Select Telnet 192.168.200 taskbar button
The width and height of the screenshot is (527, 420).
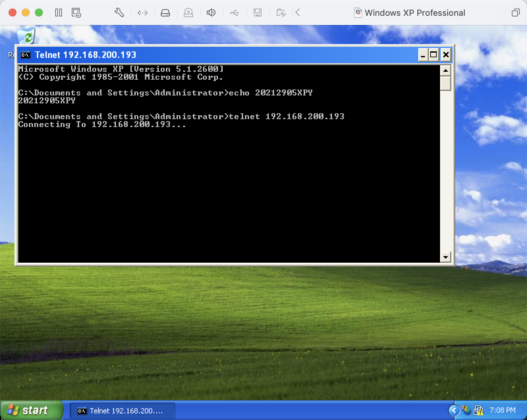123,411
